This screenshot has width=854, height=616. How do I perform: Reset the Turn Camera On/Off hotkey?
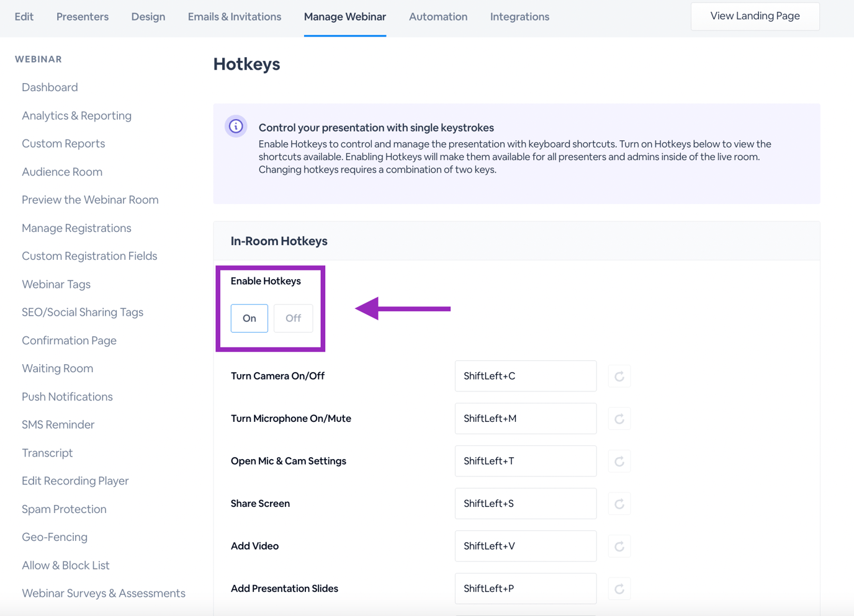click(619, 377)
